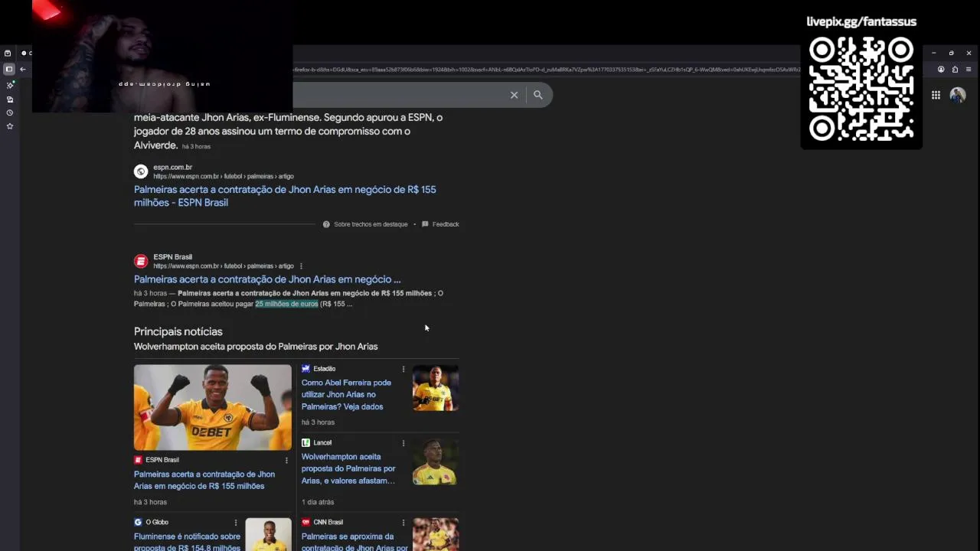Screen dimensions: 980x551
Task: Open more options for ESPN Brasil news card
Action: 286,460
